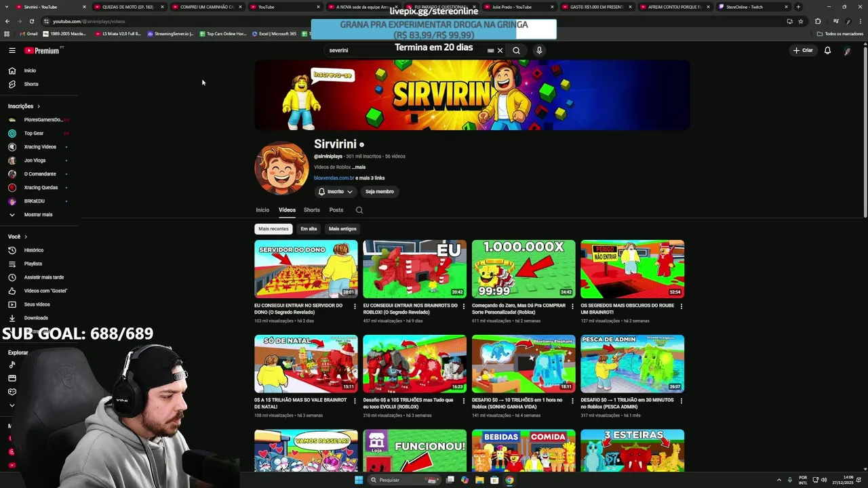Viewport: 868px width, 488px height.
Task: Expand Mostrar mais subscriptions
Action: (x=38, y=215)
